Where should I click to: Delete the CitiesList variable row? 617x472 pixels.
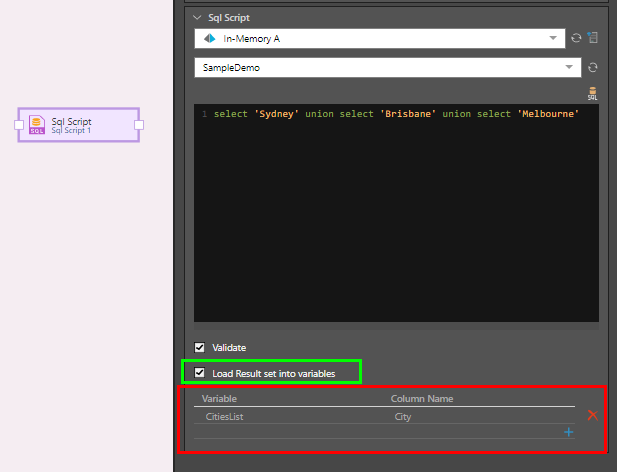click(x=592, y=415)
